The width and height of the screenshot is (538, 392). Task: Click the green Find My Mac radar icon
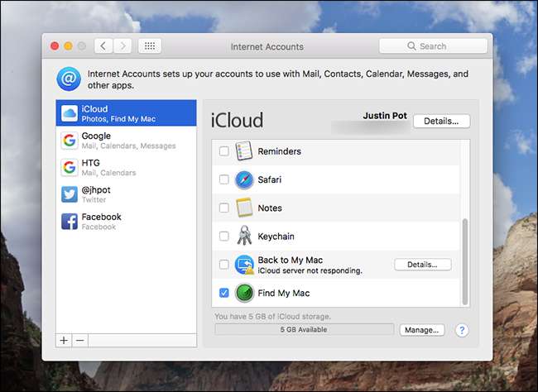tap(244, 293)
